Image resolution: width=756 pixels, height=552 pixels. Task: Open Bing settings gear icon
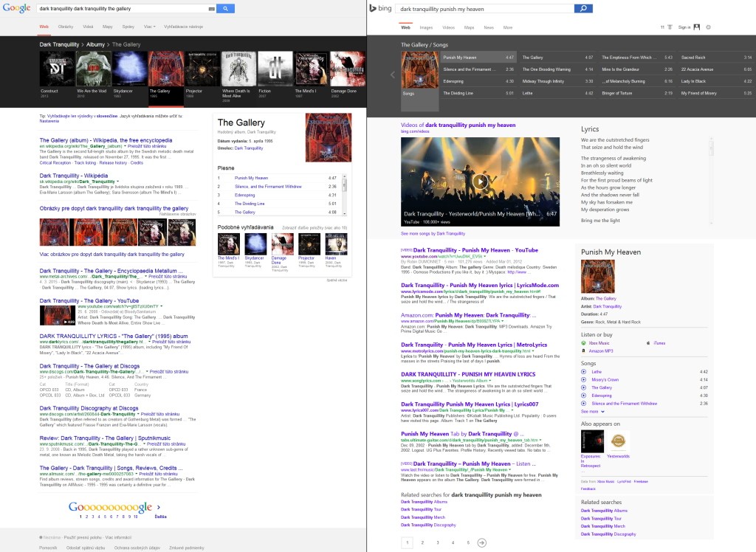[x=708, y=27]
